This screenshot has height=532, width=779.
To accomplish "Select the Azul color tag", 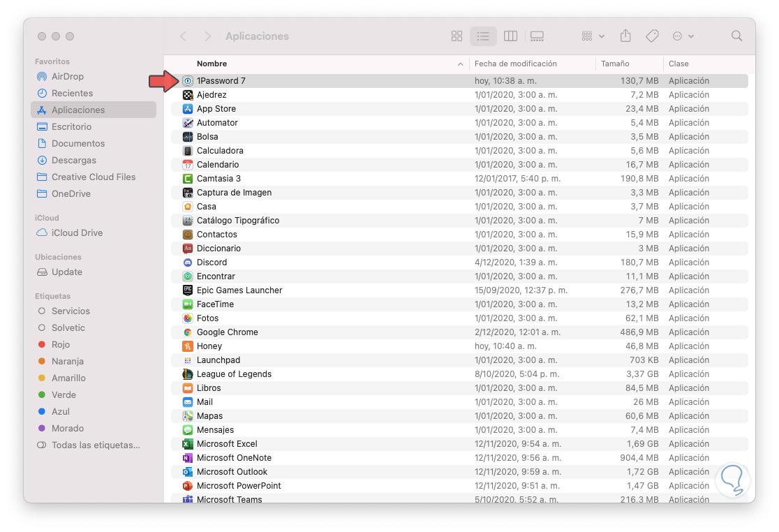I will (60, 412).
